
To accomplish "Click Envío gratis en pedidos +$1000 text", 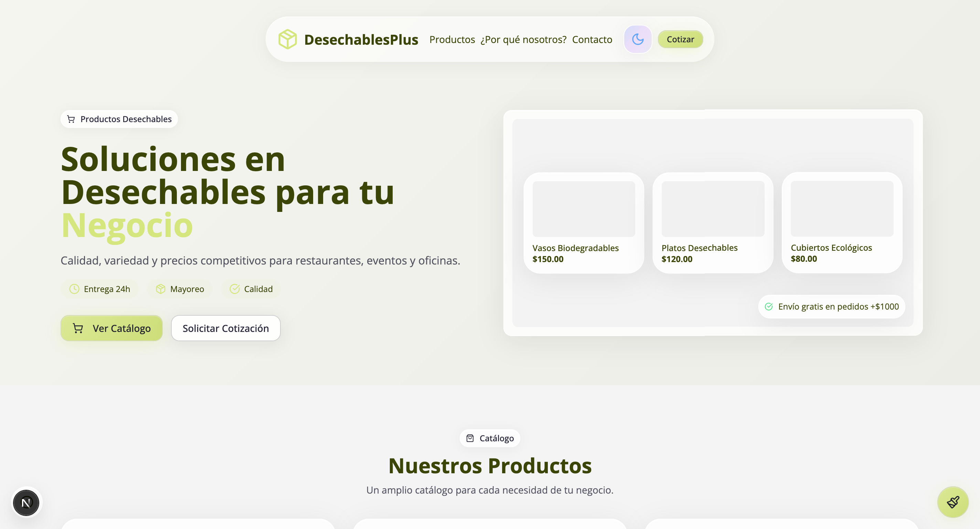I will tap(838, 306).
